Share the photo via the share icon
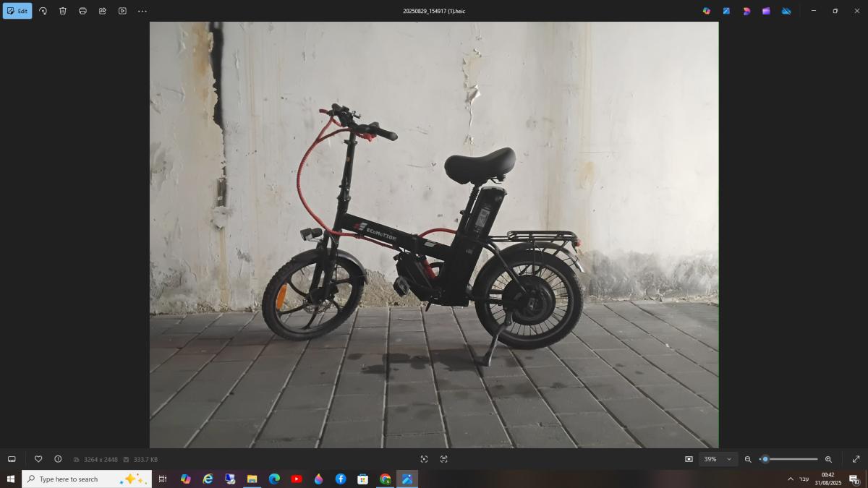Viewport: 868px width, 488px height. point(103,11)
